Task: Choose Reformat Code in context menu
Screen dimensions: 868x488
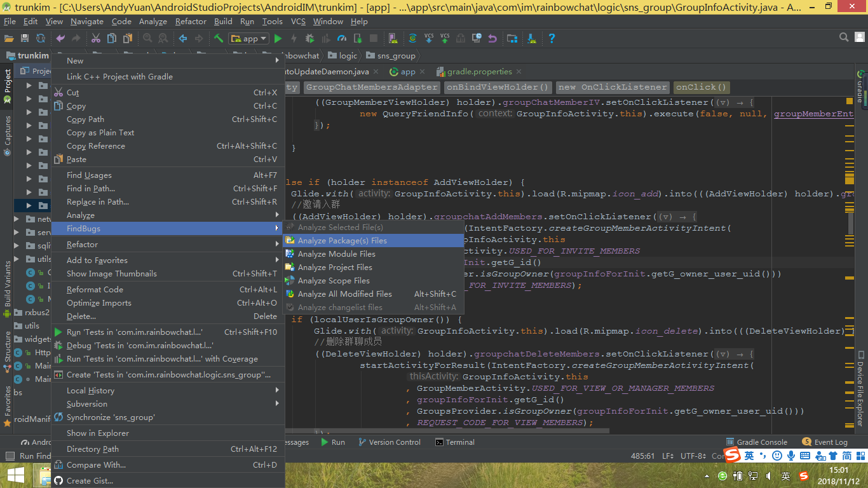Action: 168,290
